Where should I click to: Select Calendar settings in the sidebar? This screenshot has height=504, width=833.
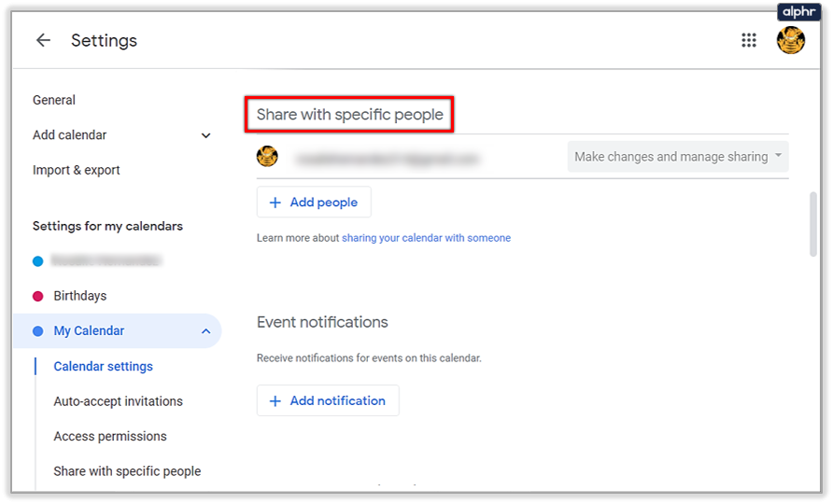tap(103, 367)
